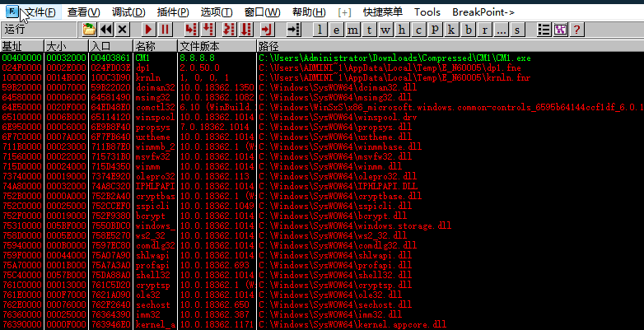Click the application system icon in title corner
Image resolution: width=644 pixels, height=330 pixels.
coord(12,12)
